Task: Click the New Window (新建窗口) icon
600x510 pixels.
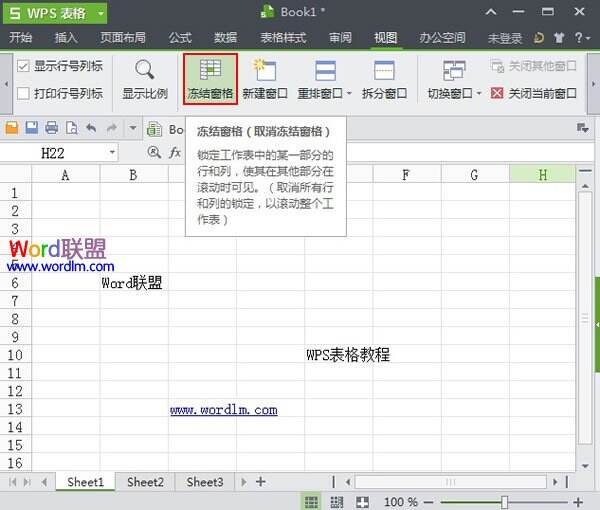Action: [265, 71]
